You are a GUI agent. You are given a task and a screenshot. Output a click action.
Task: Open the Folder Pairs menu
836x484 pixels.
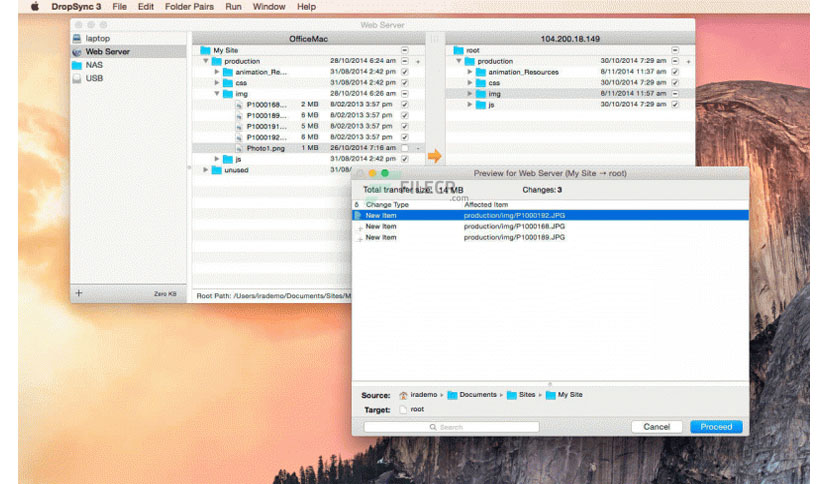pos(189,6)
